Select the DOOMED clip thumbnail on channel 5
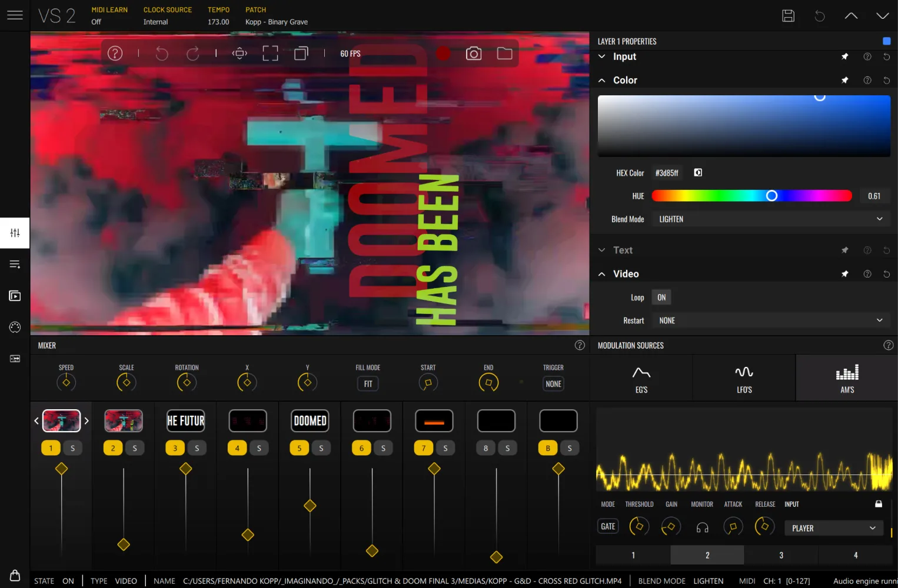The image size is (898, 588). point(310,420)
